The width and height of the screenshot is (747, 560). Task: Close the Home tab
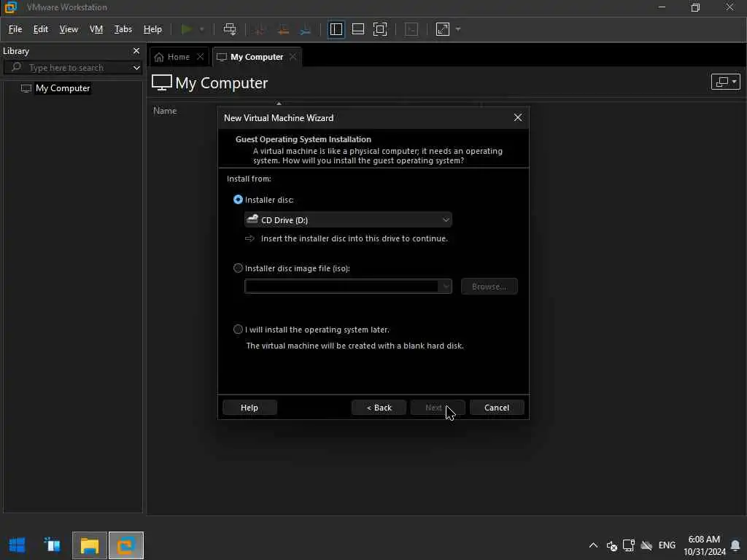pyautogui.click(x=201, y=57)
